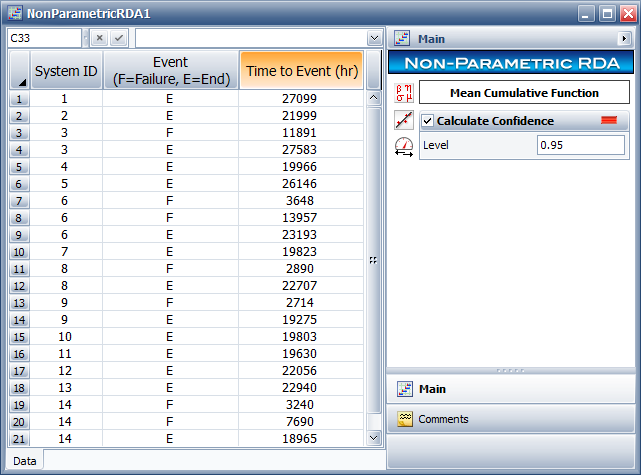The image size is (641, 475).
Task: Select the Time to Event (hr) column header
Action: pos(301,71)
